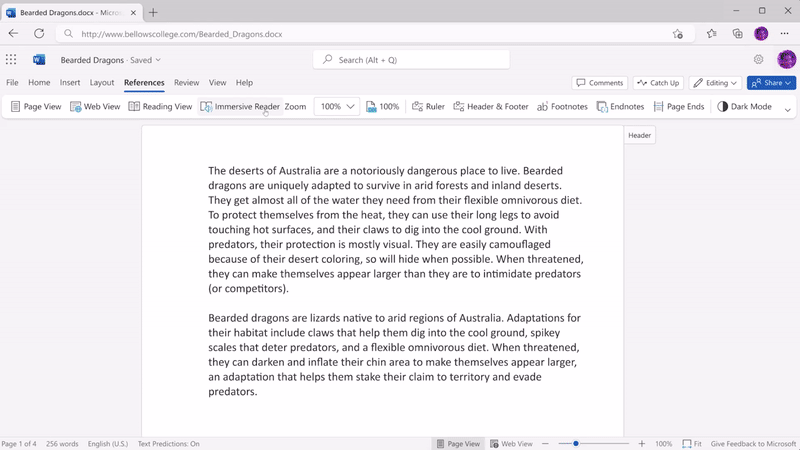Reload the browser page
Screen dimensions: 800x450
(39, 34)
